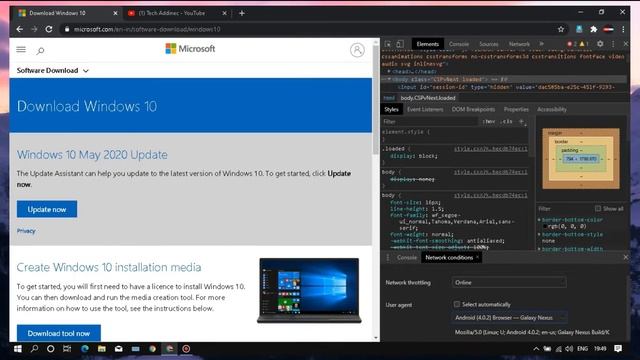Click the Microsoft logo link
Image resolution: width=640 pixels, height=360 pixels.
[x=190, y=49]
